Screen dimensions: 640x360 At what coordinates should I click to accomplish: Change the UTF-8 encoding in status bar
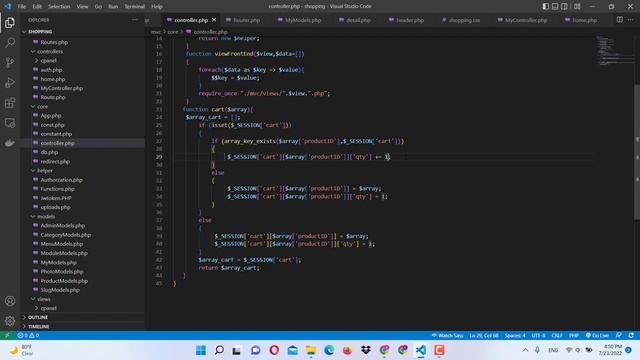coord(538,335)
